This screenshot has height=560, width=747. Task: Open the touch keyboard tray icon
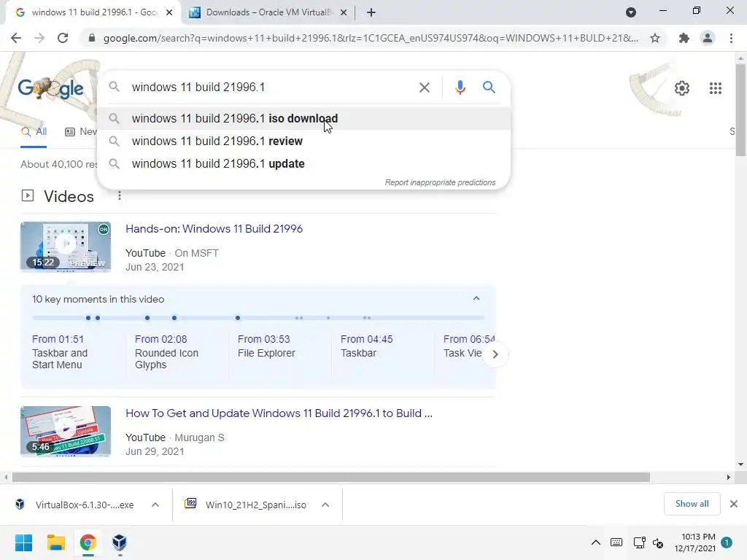coord(616,542)
